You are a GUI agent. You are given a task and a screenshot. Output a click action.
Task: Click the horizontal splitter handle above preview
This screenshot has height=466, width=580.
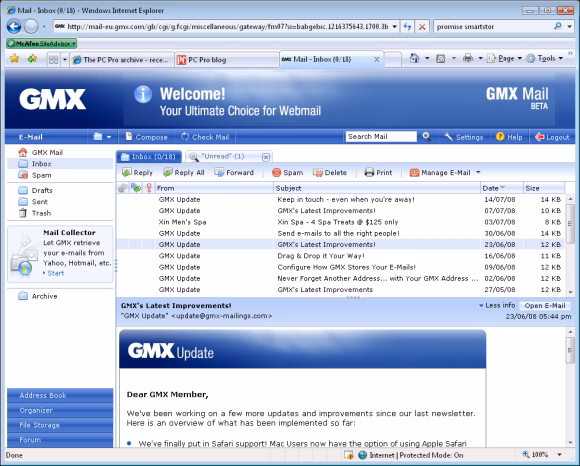(x=353, y=297)
